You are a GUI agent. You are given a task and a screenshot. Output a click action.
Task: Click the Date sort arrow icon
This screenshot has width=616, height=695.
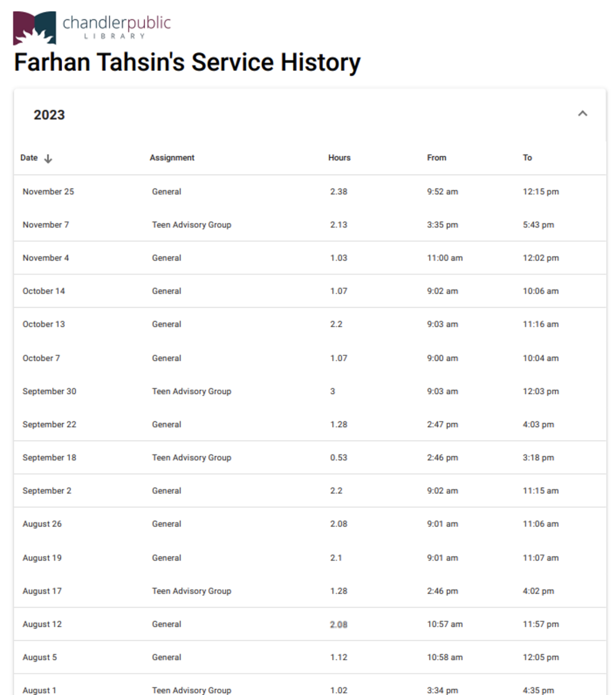[x=48, y=159]
